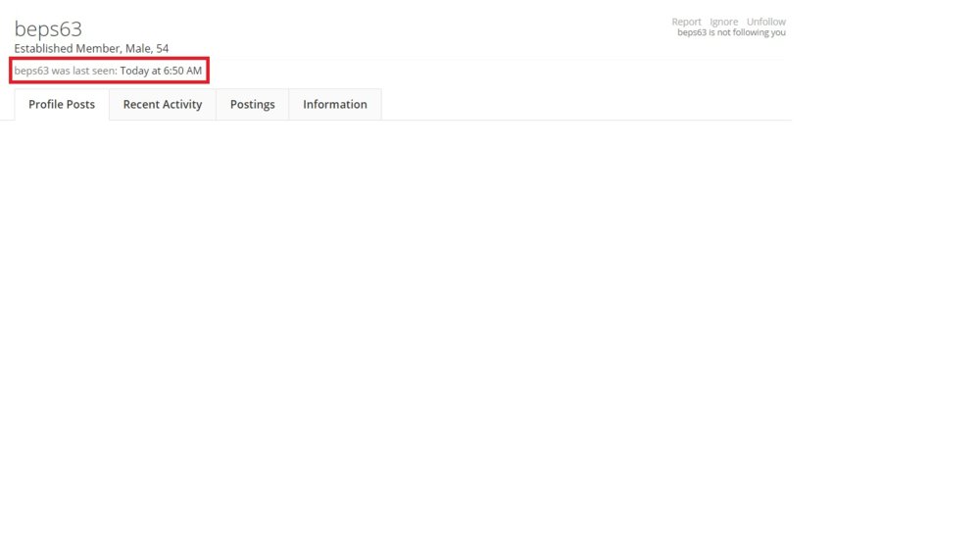Image resolution: width=980 pixels, height=552 pixels.
Task: Select the Postings tab
Action: (252, 105)
